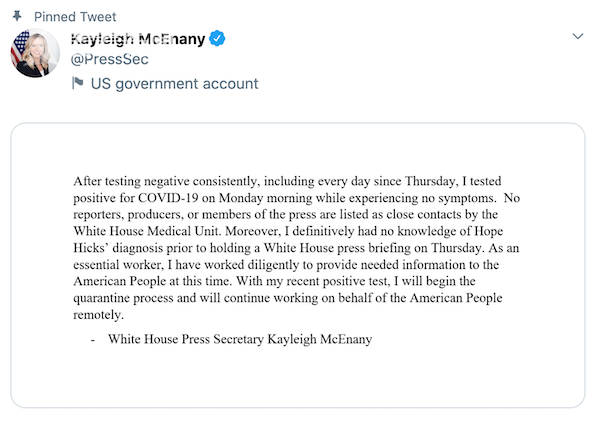Open the @PressSec handle link
The image size is (600, 421).
coord(109,61)
